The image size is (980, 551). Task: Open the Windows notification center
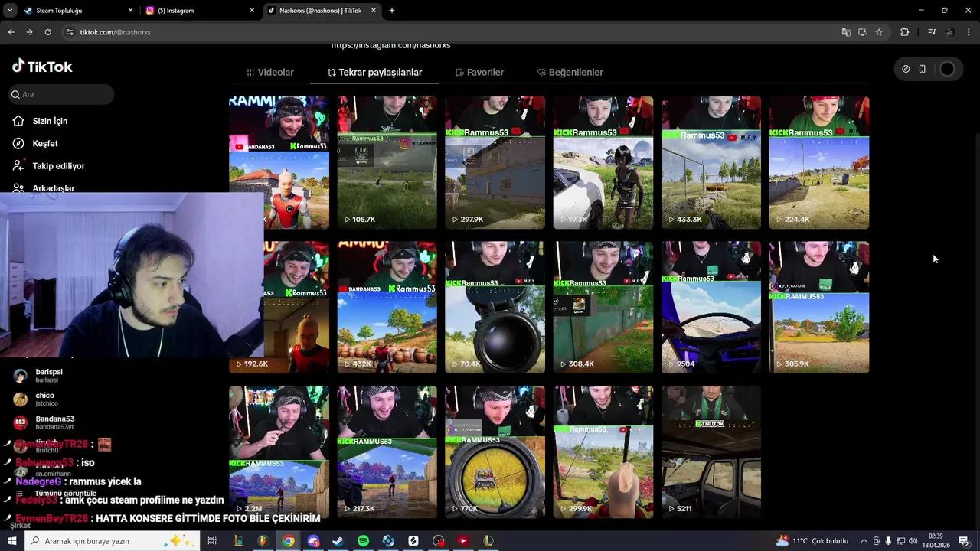(964, 541)
